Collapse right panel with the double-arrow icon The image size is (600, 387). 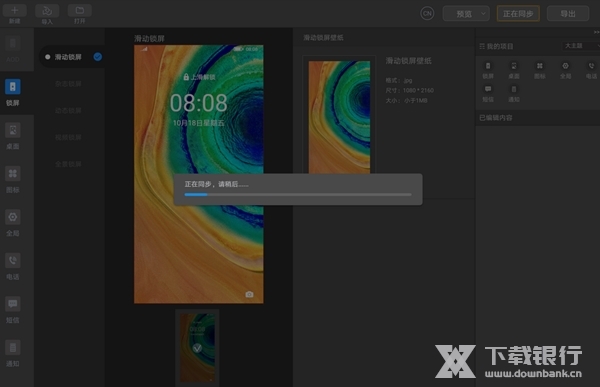click(597, 32)
